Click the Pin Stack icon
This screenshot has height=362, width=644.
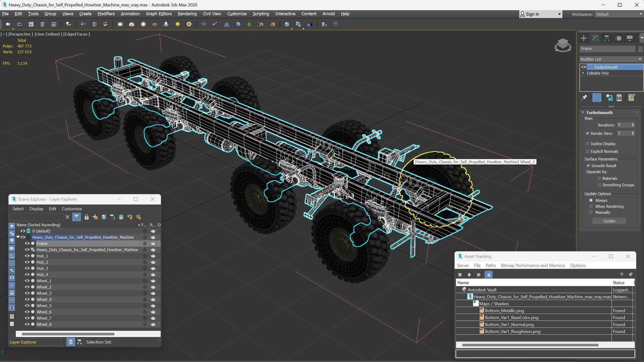[584, 98]
